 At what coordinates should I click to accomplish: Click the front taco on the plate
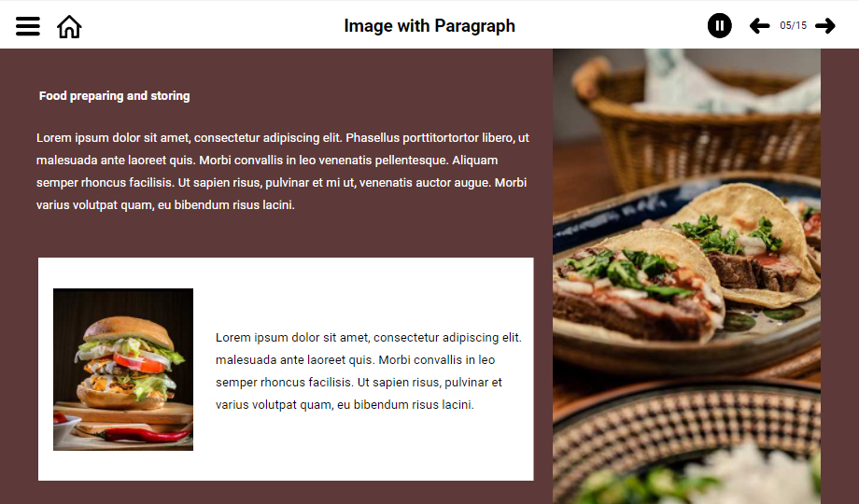(639, 287)
